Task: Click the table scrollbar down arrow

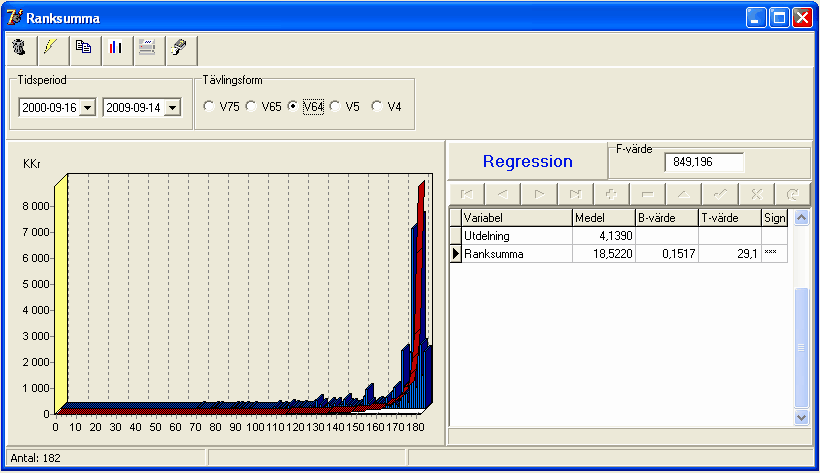Action: click(x=801, y=417)
